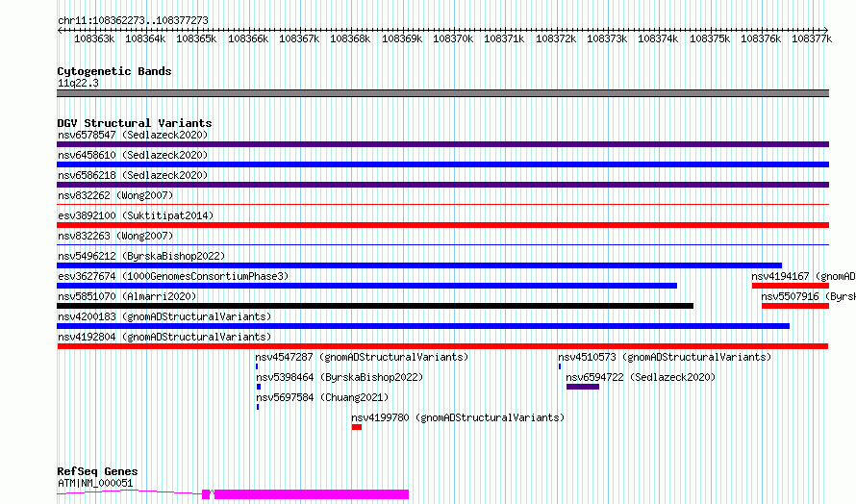Open the ATM|NM_000051 gene label
The height and width of the screenshot is (504, 856).
95,483
